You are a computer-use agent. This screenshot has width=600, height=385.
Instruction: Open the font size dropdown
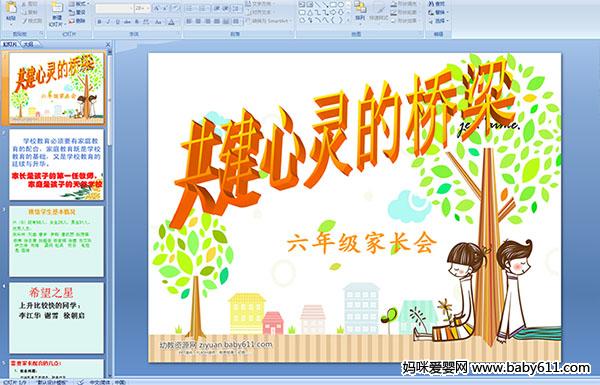[x=147, y=8]
